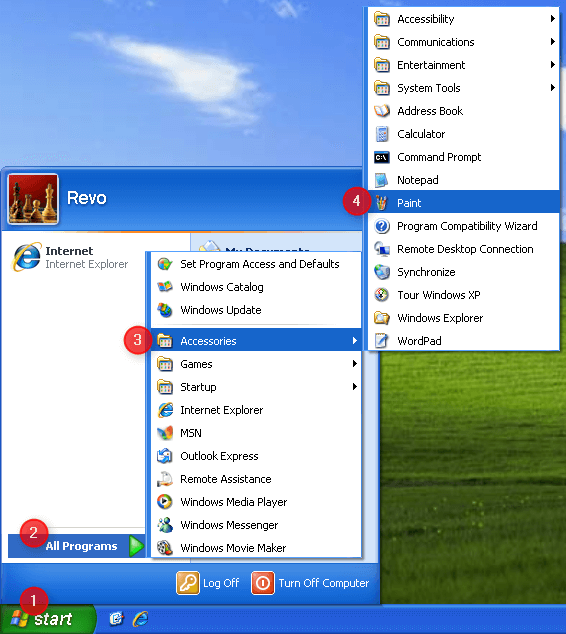
Task: Click the Windows Media Player icon
Action: (165, 501)
